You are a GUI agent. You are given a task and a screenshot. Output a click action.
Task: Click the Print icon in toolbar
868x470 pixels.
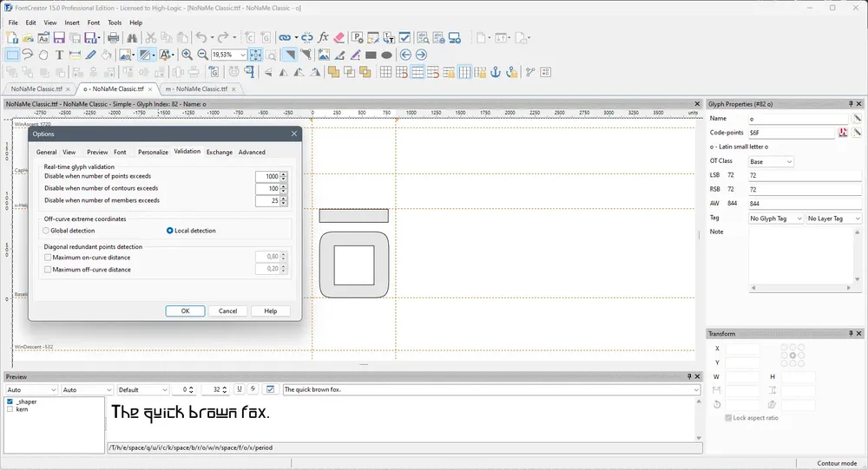click(113, 37)
